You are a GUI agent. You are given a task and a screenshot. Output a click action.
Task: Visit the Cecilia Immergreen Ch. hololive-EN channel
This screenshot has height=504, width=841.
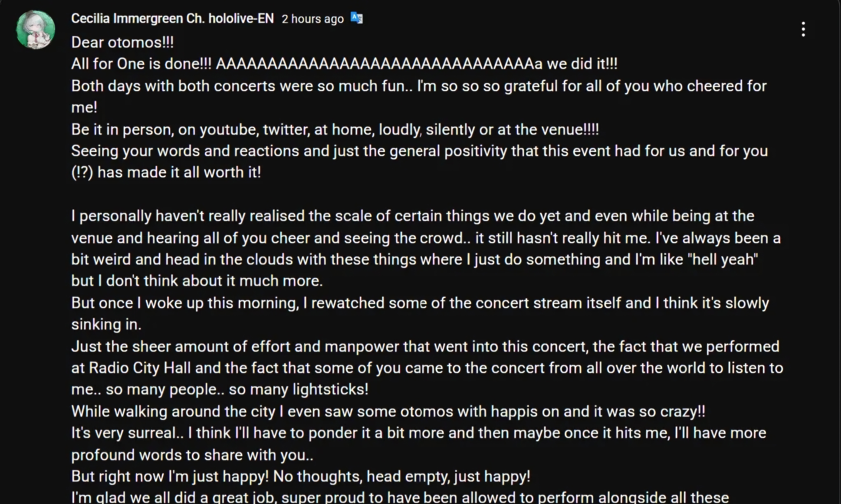point(172,18)
